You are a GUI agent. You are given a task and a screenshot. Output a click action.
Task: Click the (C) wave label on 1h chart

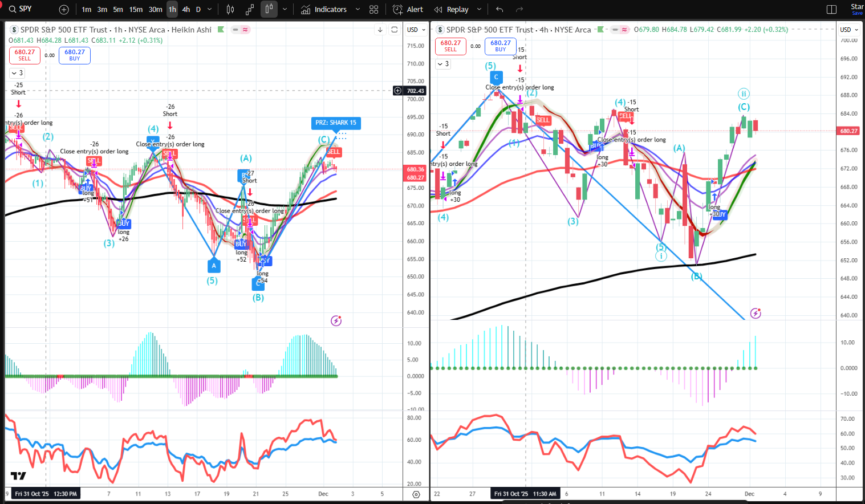pyautogui.click(x=324, y=140)
